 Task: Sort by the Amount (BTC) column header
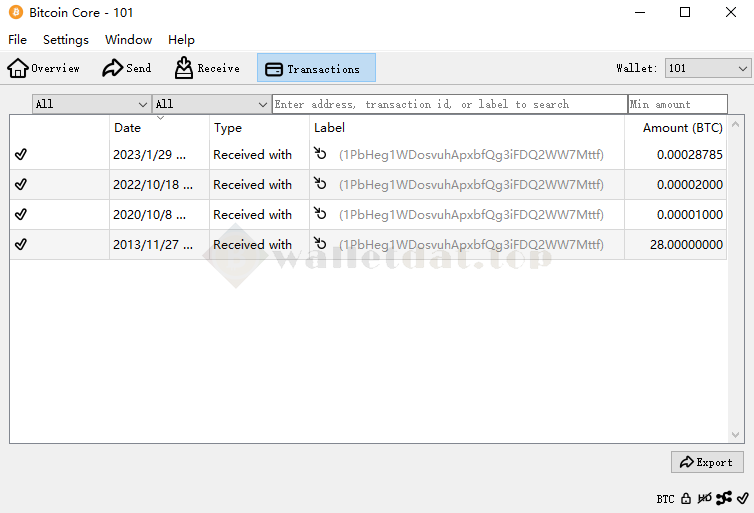(x=682, y=128)
